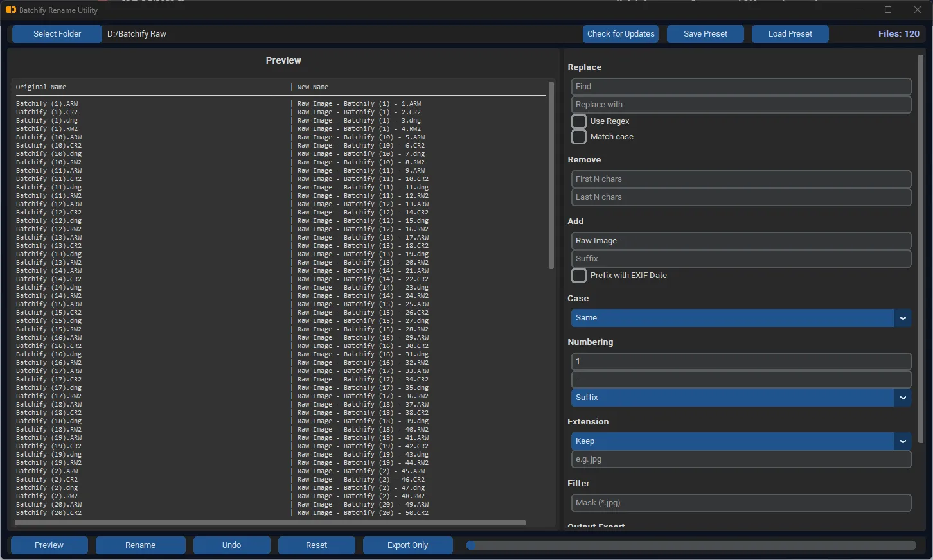Open the Load Preset dialog
Image resolution: width=933 pixels, height=560 pixels.
point(790,34)
